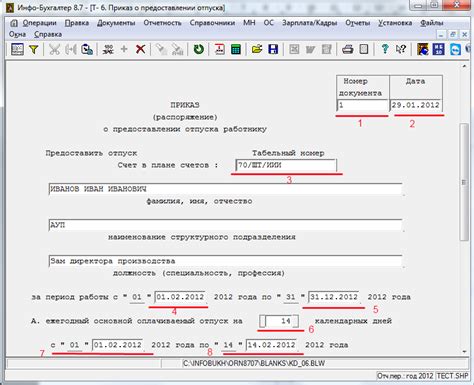
Task: Open the Установка menu
Action: point(395,23)
